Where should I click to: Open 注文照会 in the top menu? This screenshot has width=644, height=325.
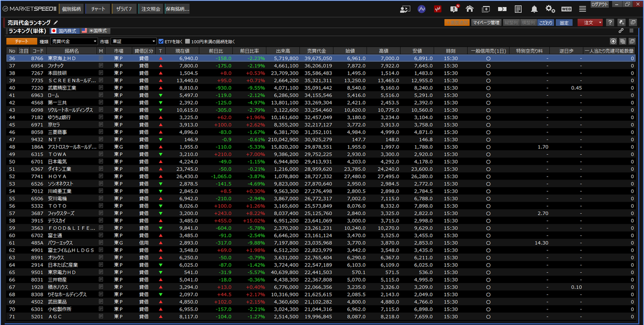pos(150,9)
